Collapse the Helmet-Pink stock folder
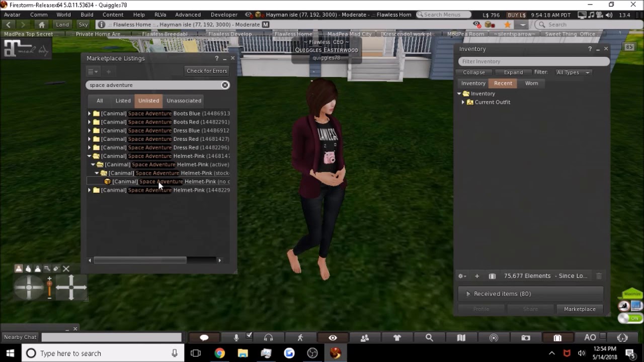644x362 pixels. click(x=97, y=173)
